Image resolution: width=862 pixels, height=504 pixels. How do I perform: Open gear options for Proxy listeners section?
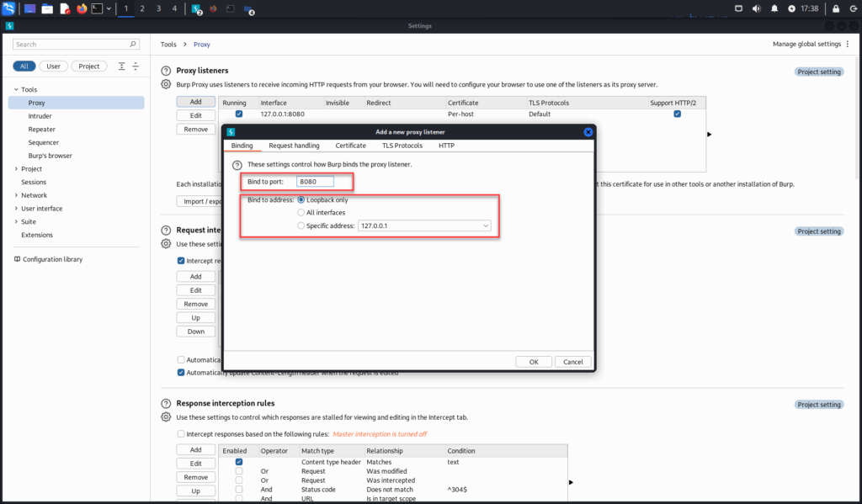[166, 84]
